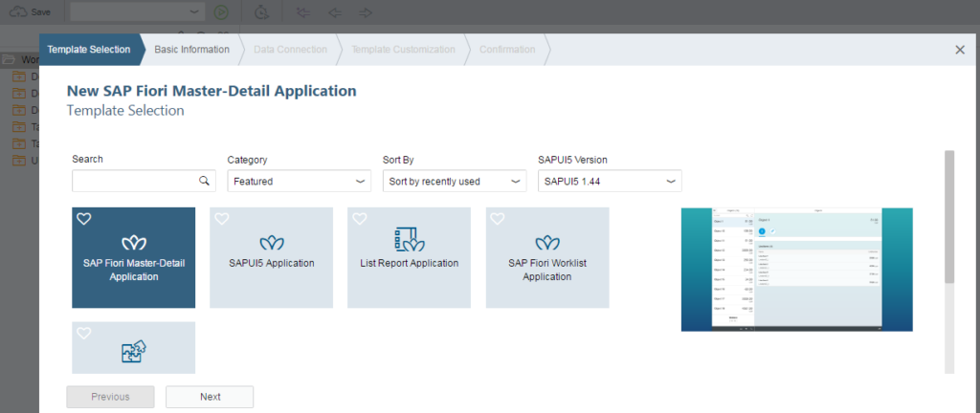The width and height of the screenshot is (980, 413).
Task: Favorite the SAPUI5 Application tile
Action: (222, 218)
